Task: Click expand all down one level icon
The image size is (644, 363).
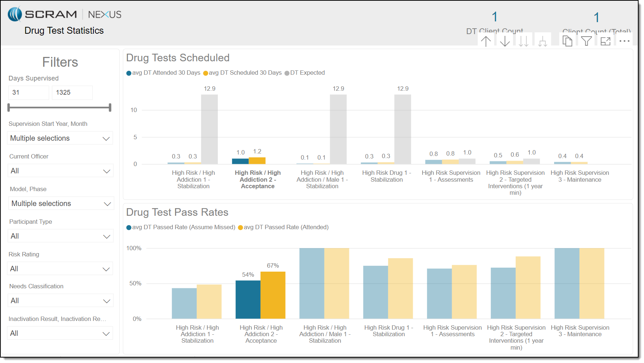Action: click(x=543, y=41)
